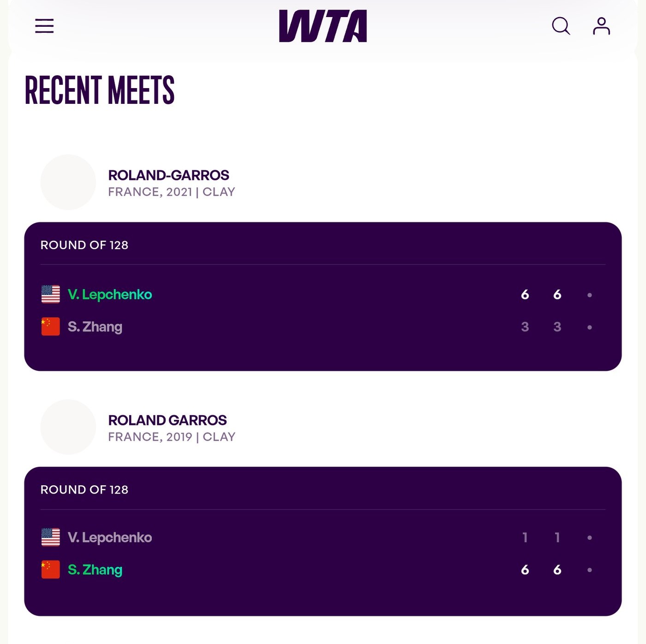Click the Recent Meets heading
The width and height of the screenshot is (646, 644).
point(100,90)
